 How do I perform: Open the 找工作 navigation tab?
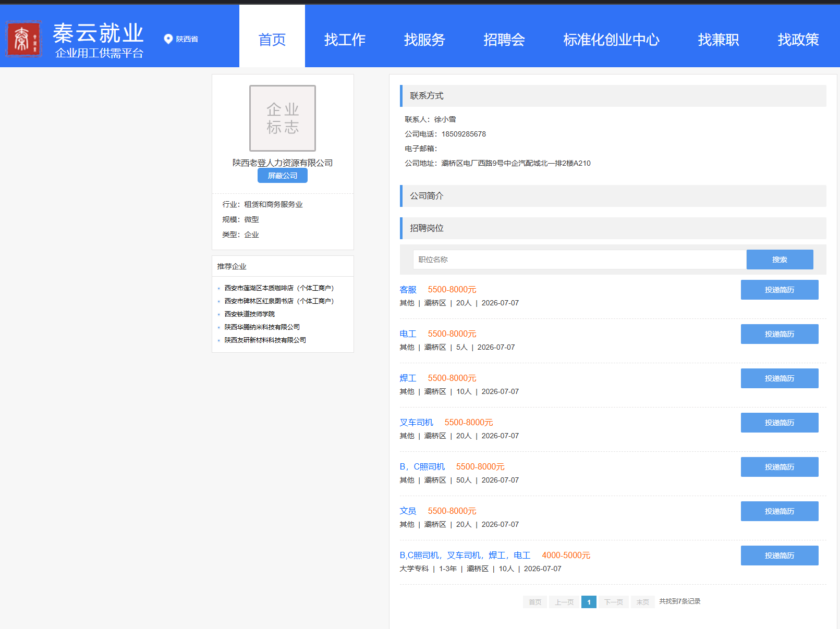coord(345,40)
